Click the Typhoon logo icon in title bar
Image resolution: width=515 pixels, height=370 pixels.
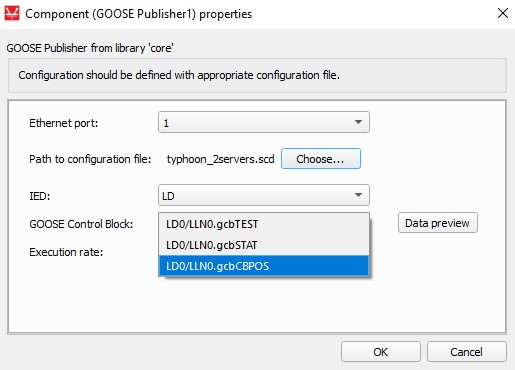point(12,14)
